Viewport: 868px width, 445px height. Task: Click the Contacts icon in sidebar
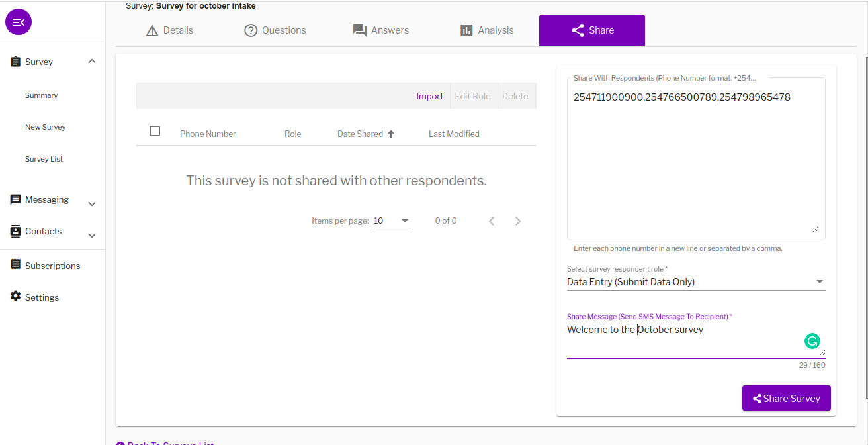[15, 231]
